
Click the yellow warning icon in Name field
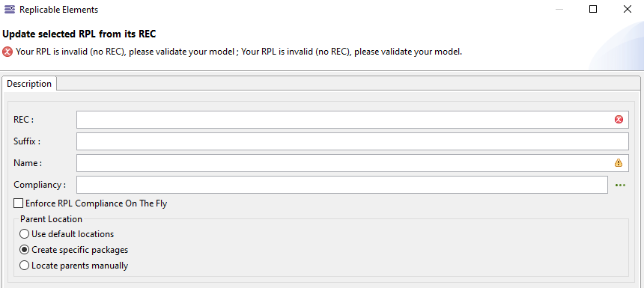point(619,163)
